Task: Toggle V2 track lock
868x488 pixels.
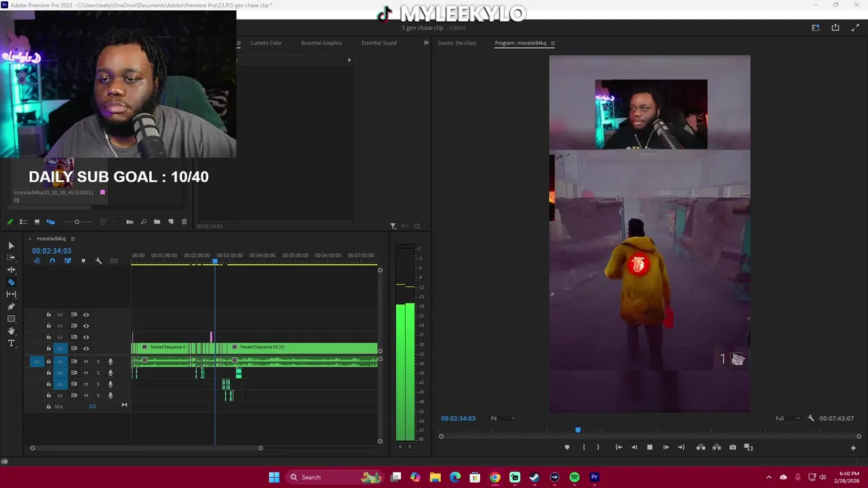Action: point(48,337)
